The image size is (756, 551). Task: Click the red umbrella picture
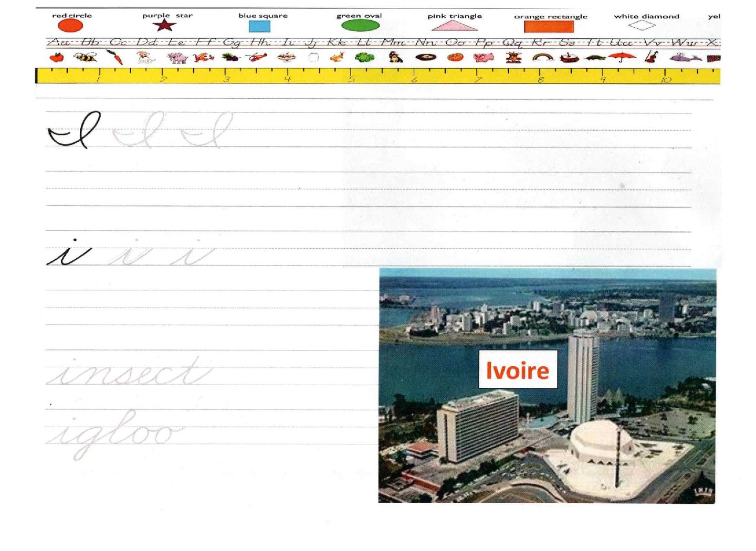point(623,57)
